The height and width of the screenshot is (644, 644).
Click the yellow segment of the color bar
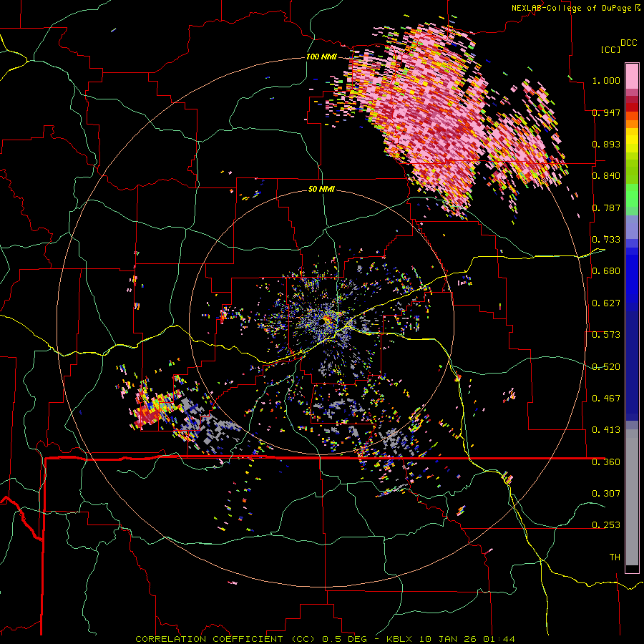click(x=632, y=141)
